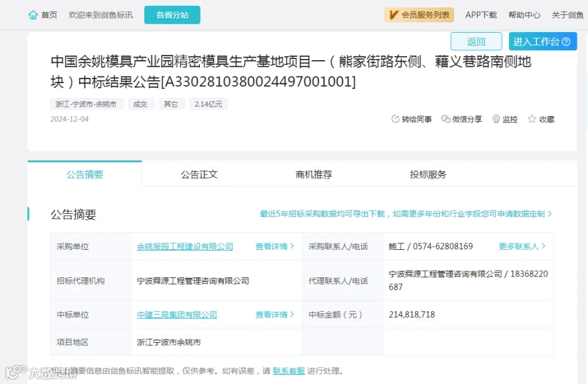Click the 监控 monitor icon
Viewport: 588px width, 384px height.
point(496,119)
